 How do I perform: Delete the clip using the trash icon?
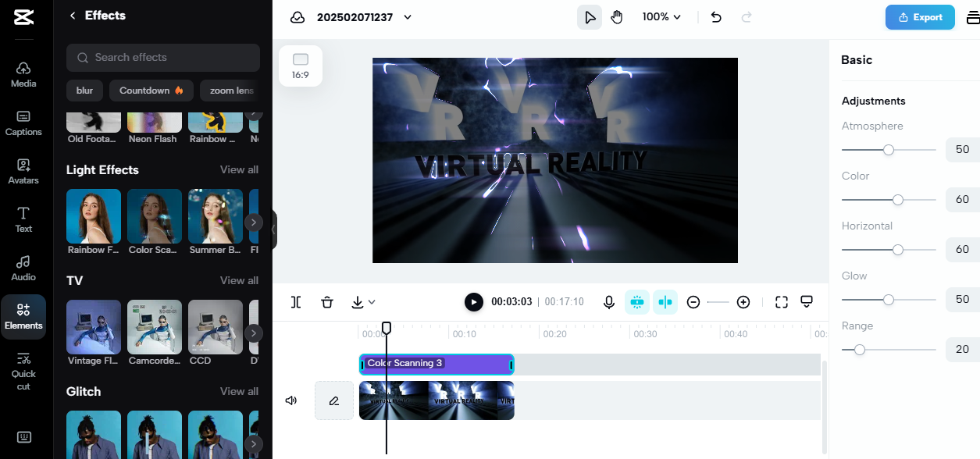(327, 301)
